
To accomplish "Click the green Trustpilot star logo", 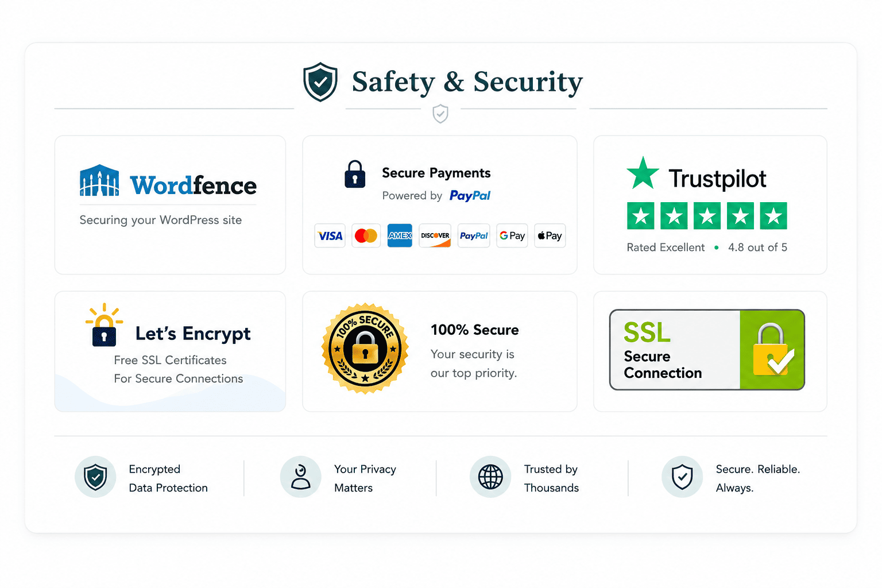I will click(x=643, y=173).
